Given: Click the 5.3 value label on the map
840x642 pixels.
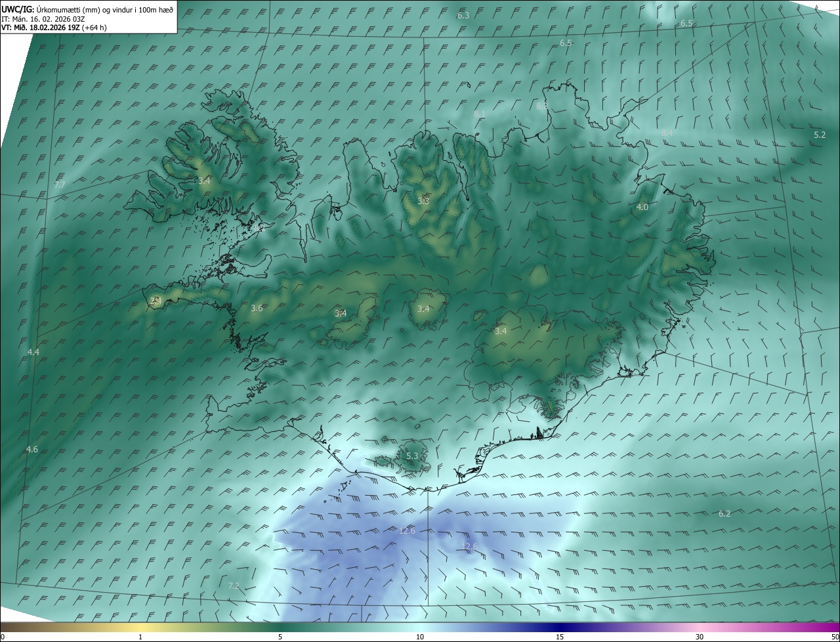Looking at the screenshot, I should coord(412,456).
